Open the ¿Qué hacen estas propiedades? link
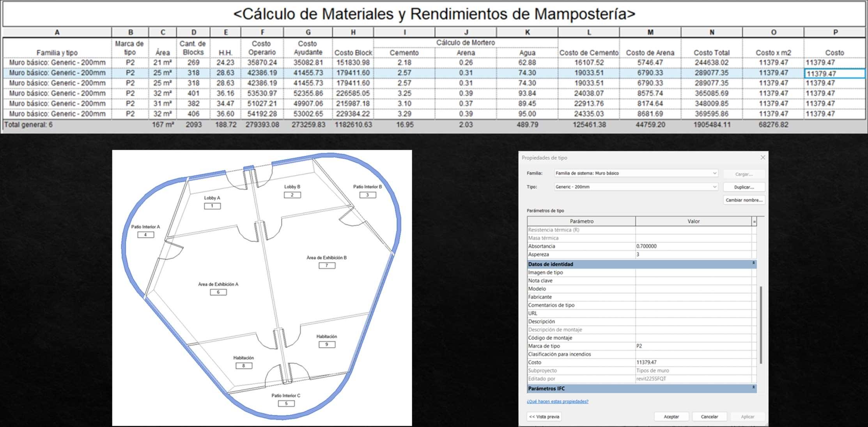Image resolution: width=868 pixels, height=427 pixels. pos(557,401)
